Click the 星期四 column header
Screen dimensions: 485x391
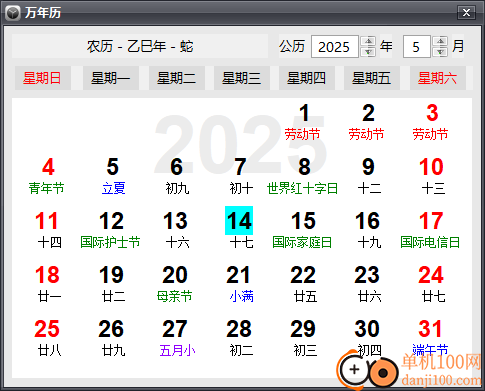click(x=307, y=78)
